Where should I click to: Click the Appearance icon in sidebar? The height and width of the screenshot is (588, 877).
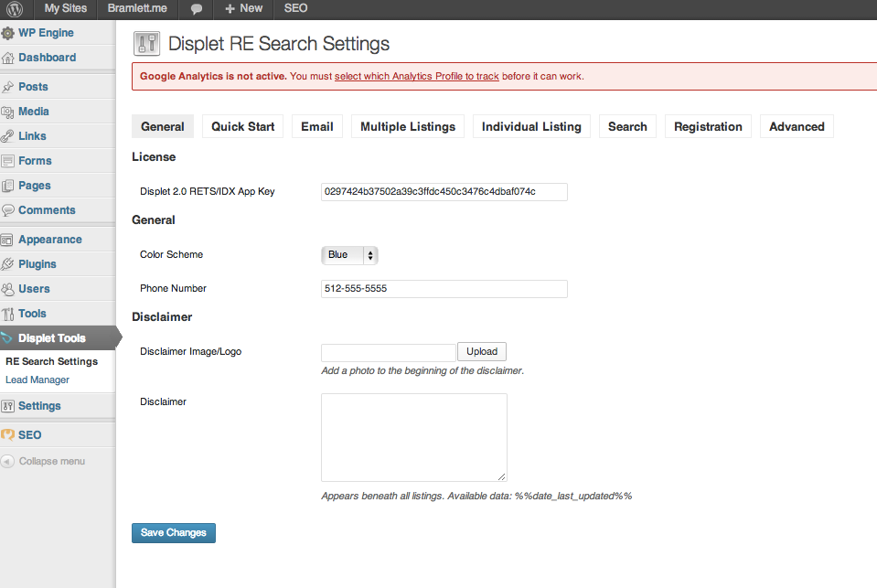(7, 240)
